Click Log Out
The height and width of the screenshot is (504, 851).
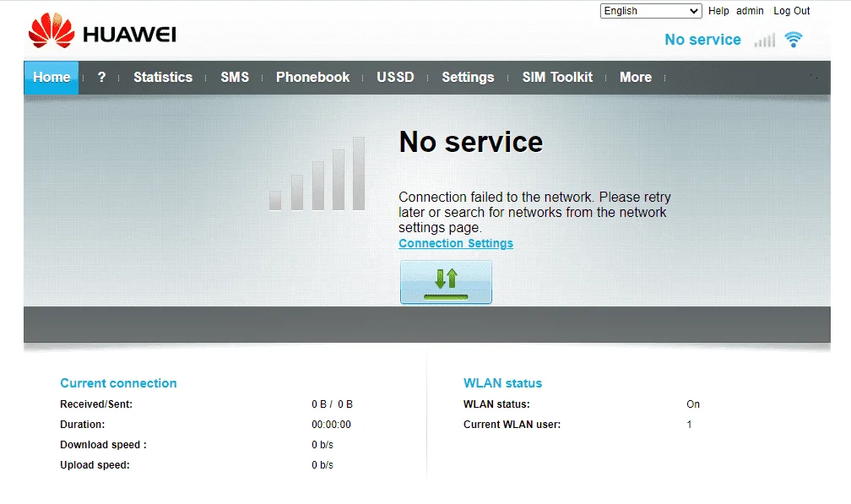[791, 11]
